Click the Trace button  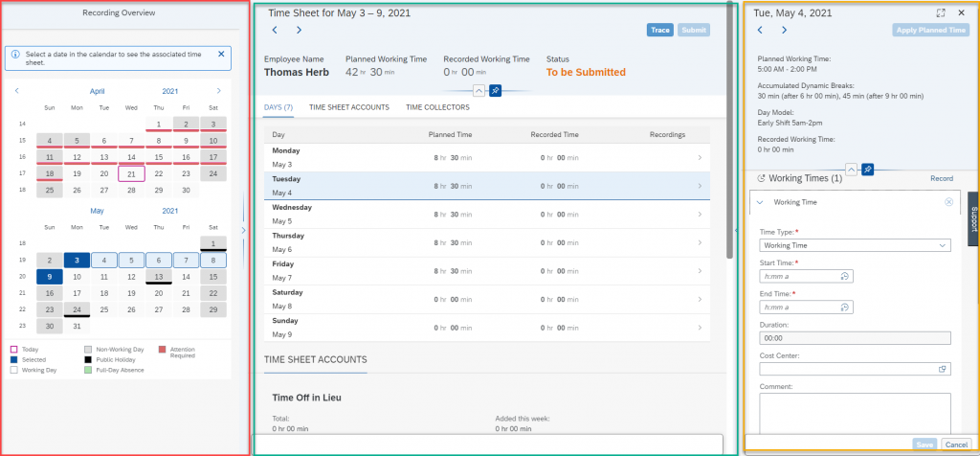pos(660,30)
